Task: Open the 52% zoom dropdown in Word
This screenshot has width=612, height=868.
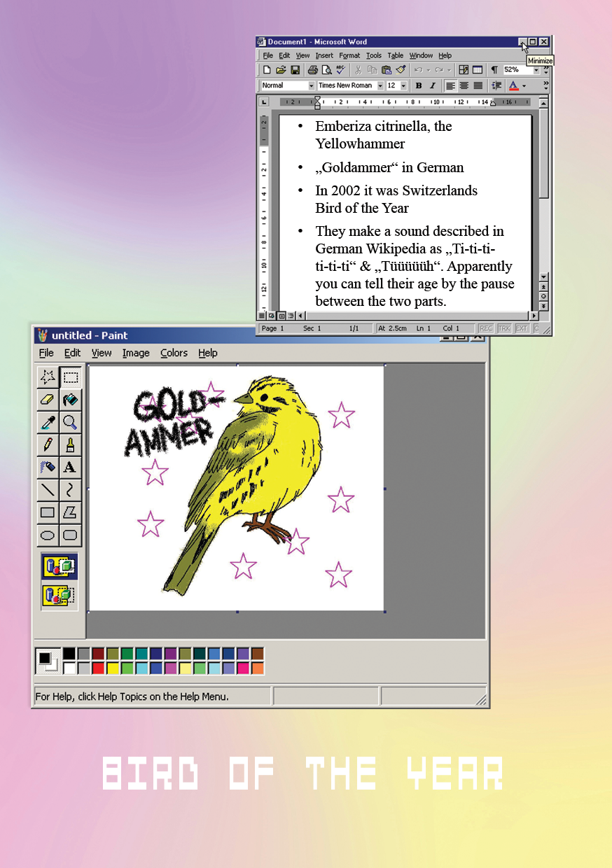Action: click(536, 69)
